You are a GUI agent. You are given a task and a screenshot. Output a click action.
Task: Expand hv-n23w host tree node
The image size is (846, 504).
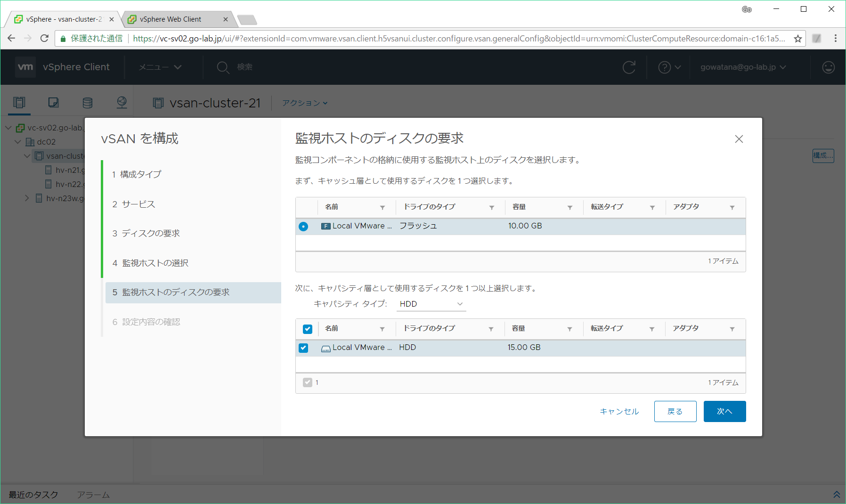tap(27, 198)
